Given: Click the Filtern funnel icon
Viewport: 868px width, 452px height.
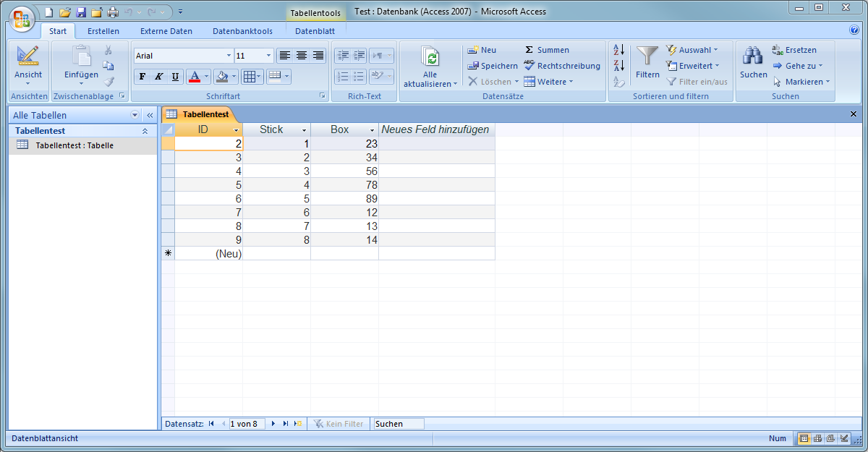Looking at the screenshot, I should coord(647,56).
